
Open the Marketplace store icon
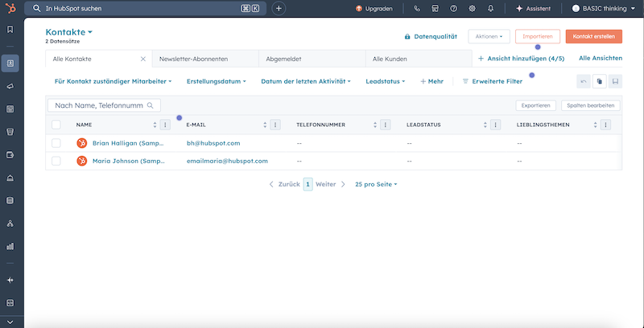435,8
